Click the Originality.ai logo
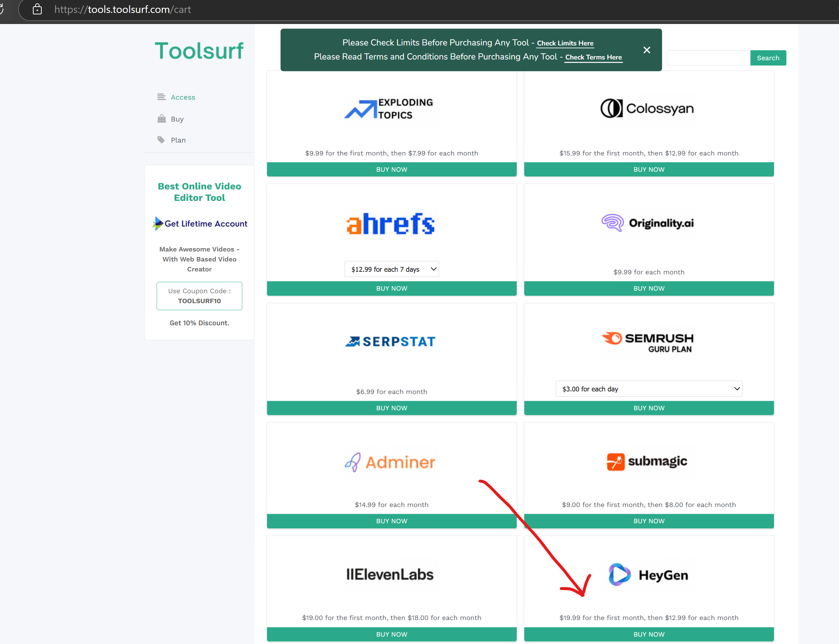Viewport: 839px width, 644px height. pyautogui.click(x=647, y=223)
